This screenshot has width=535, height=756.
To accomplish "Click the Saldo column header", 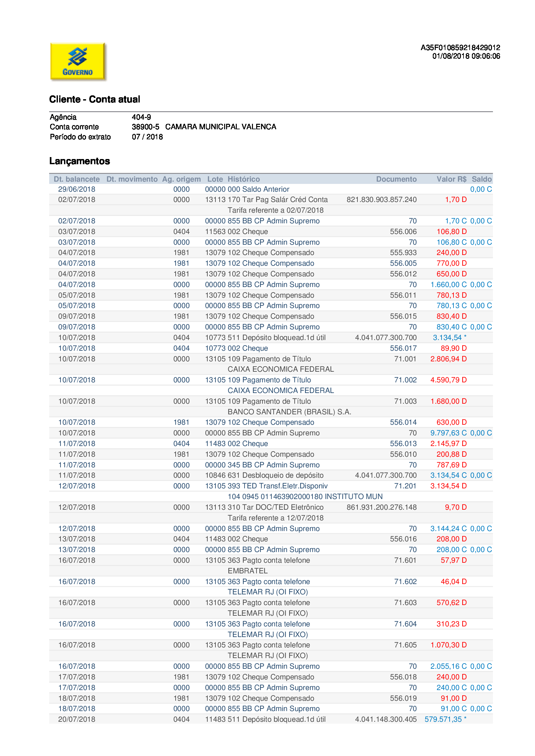I will (x=481, y=179).
